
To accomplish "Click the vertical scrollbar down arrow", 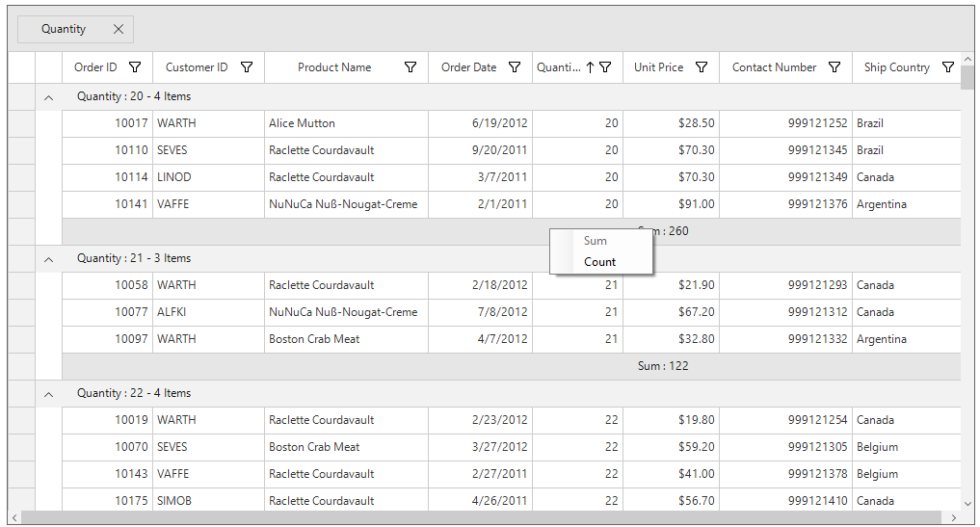I will 967,504.
